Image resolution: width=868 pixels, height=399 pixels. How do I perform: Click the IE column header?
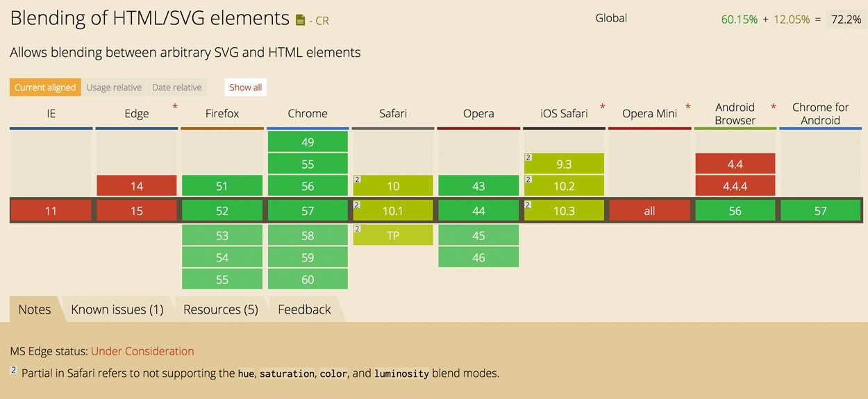click(x=51, y=114)
